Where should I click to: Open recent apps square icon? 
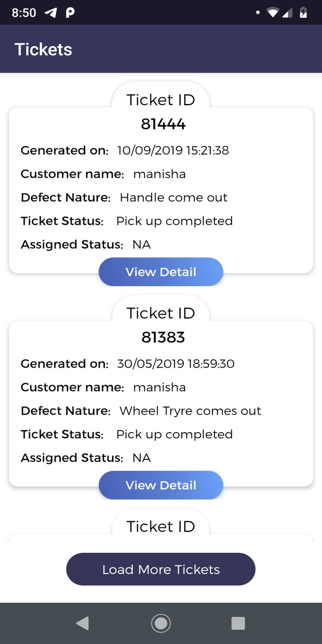click(x=238, y=624)
